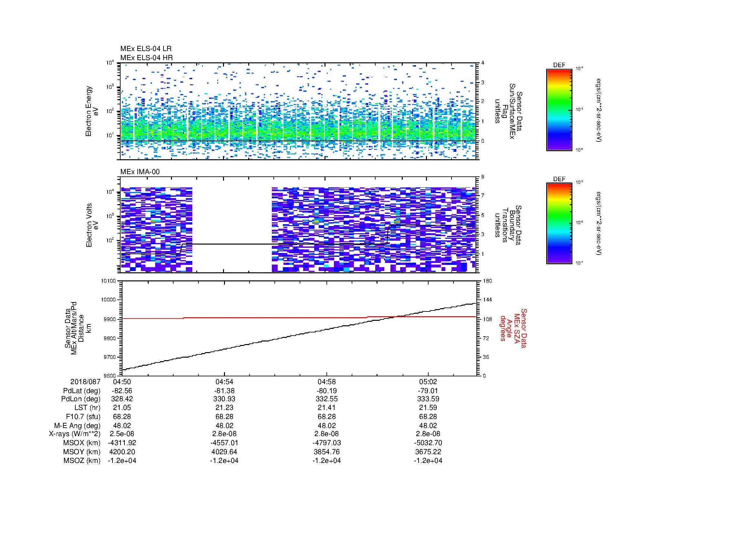Image resolution: width=756 pixels, height=534 pixels.
Task: Click the PdLon value '330.93'
Action: pyautogui.click(x=224, y=399)
